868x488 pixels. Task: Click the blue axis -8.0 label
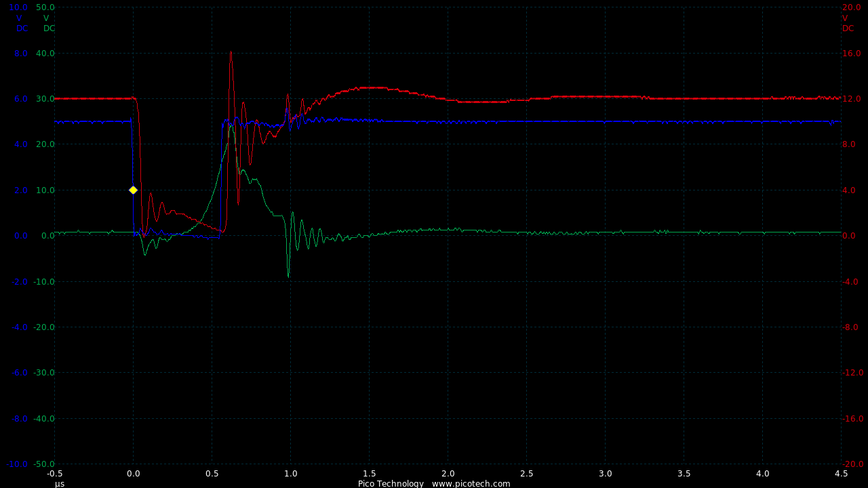pos(20,418)
